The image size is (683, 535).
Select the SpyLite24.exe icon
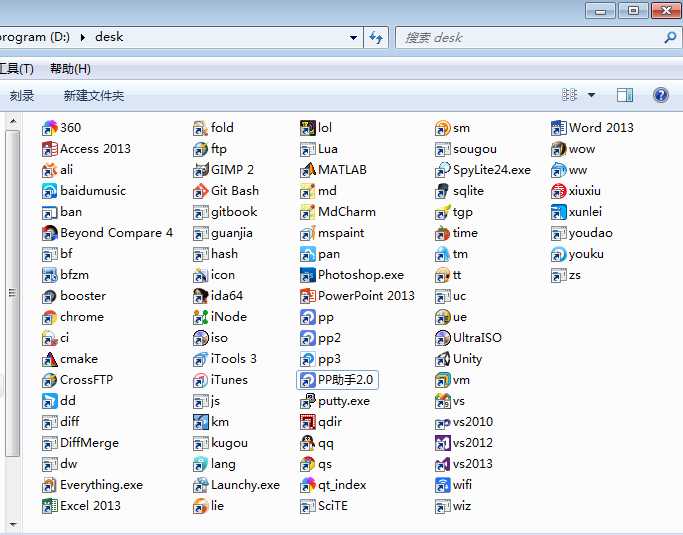[x=443, y=170]
